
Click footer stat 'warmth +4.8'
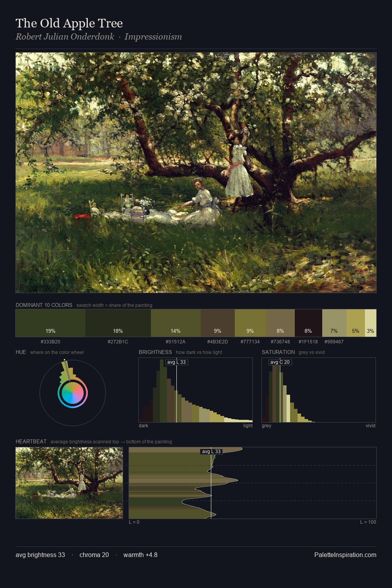(x=140, y=555)
